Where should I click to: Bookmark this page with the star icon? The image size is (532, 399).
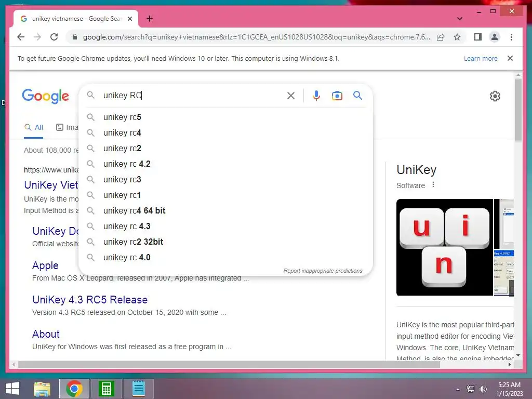point(457,37)
